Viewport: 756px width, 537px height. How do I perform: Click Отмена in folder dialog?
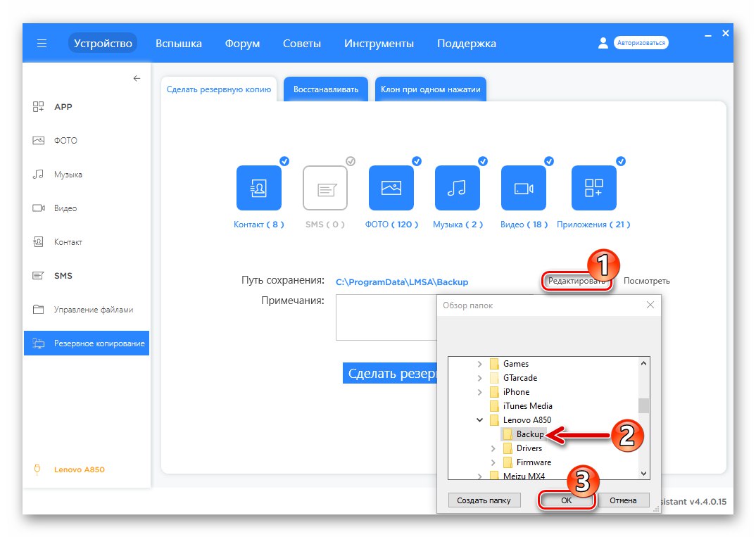click(623, 500)
